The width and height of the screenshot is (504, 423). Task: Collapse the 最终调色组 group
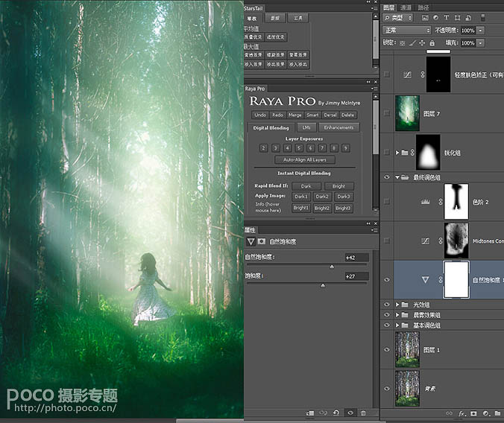coord(397,177)
